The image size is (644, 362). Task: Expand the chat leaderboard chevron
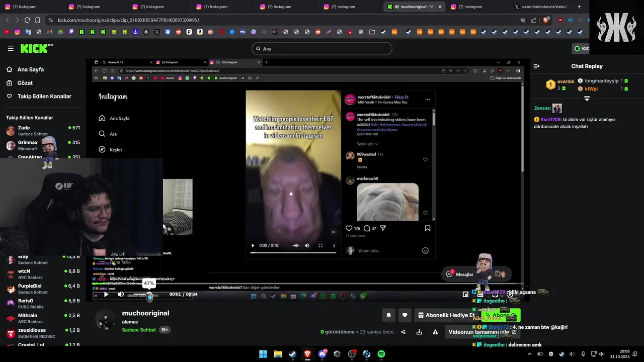click(587, 99)
